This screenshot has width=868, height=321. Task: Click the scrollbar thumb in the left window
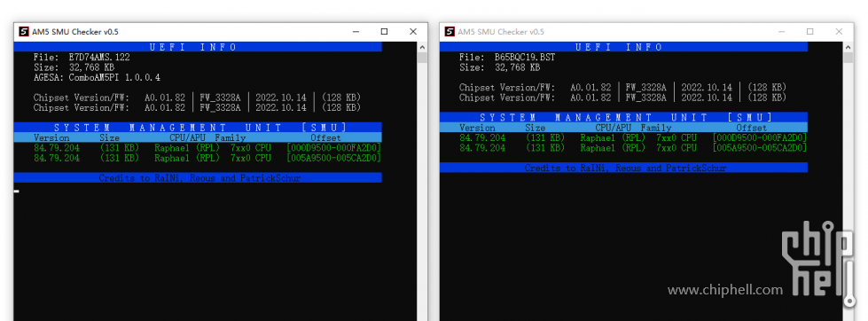[x=422, y=57]
